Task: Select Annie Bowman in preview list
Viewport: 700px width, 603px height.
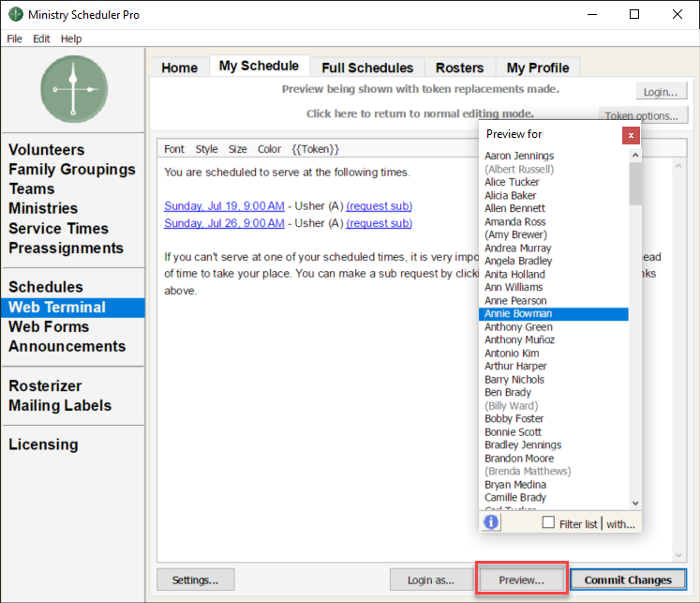Action: pyautogui.click(x=554, y=314)
